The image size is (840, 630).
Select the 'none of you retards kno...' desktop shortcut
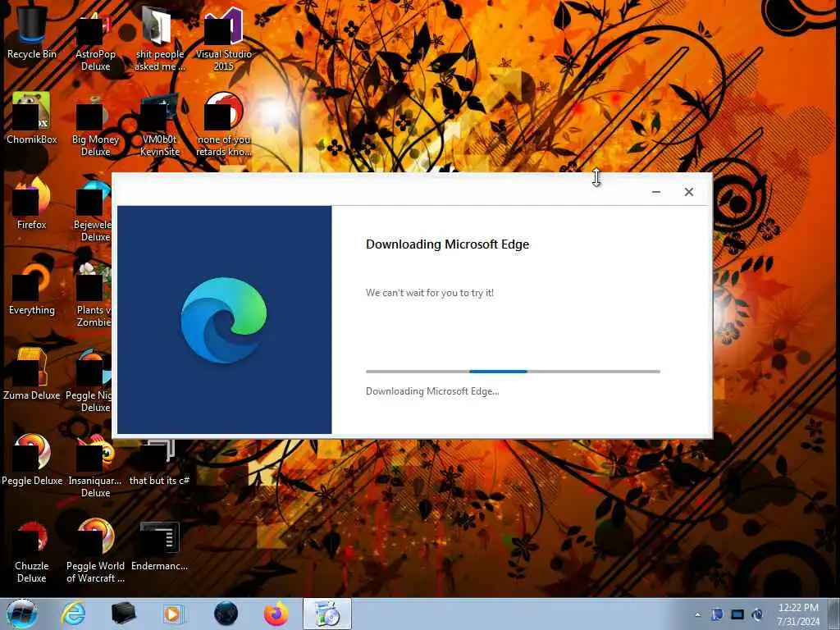coord(223,125)
